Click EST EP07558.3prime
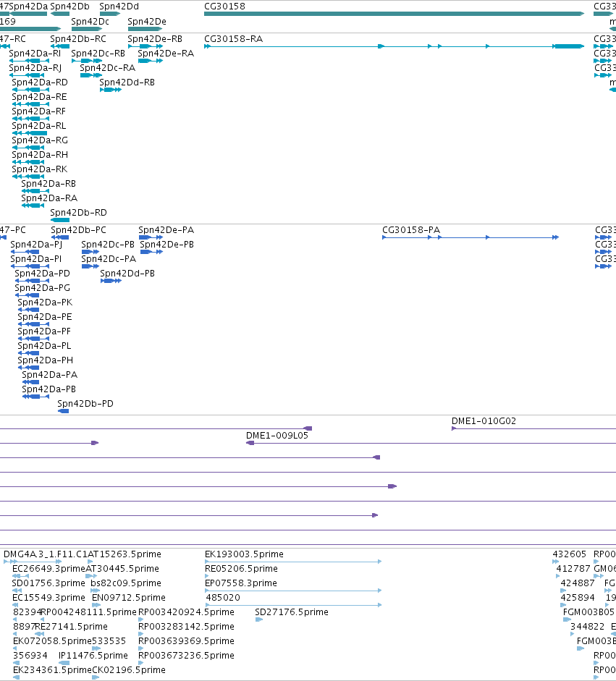The image size is (616, 681). [x=241, y=583]
